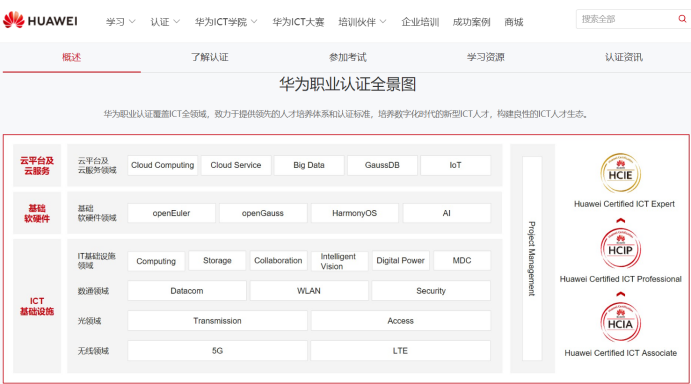Open the 5G certification

point(217,351)
